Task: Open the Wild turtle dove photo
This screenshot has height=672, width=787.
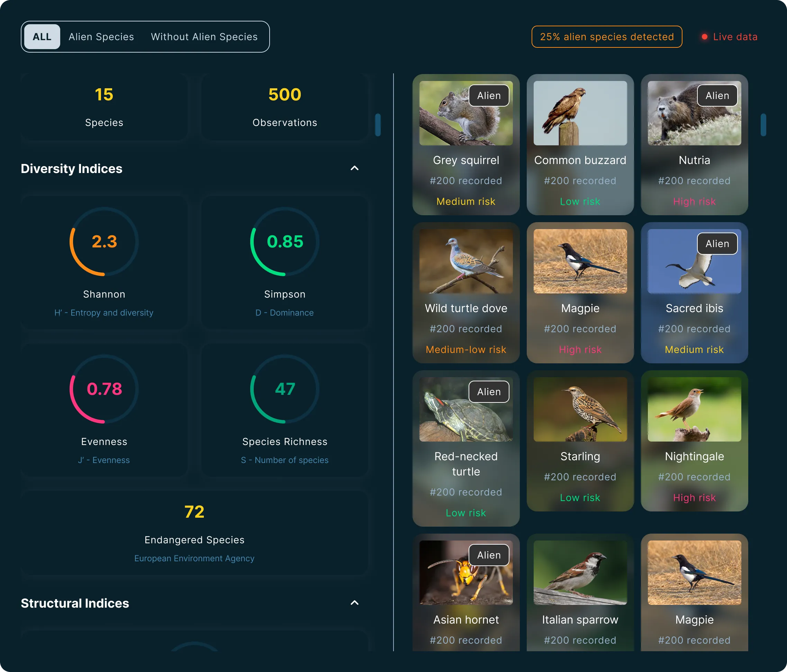Action: [466, 261]
